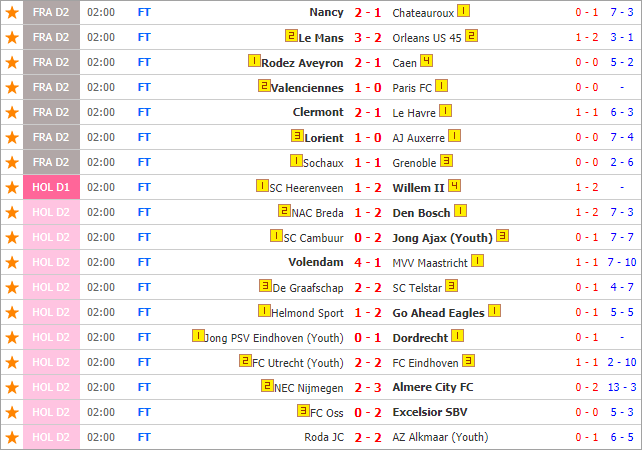Click the yellow card icon beside Willem II
This screenshot has width=642, height=450.
[x=454, y=186]
